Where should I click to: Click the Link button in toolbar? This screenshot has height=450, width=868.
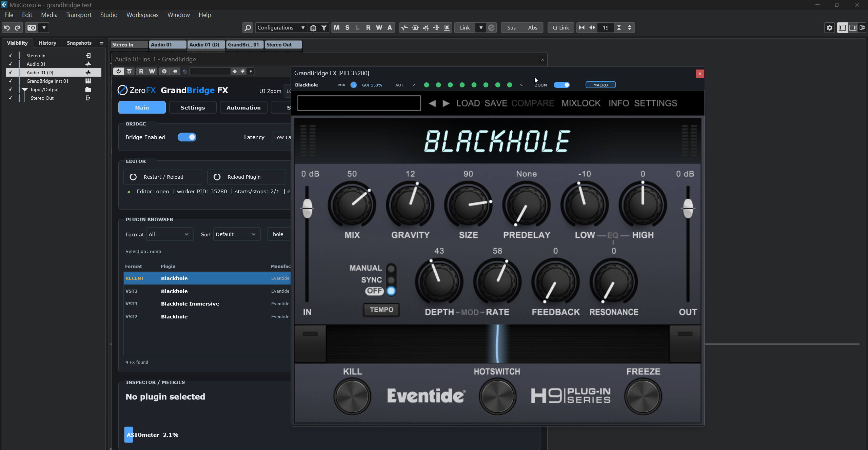tap(465, 28)
